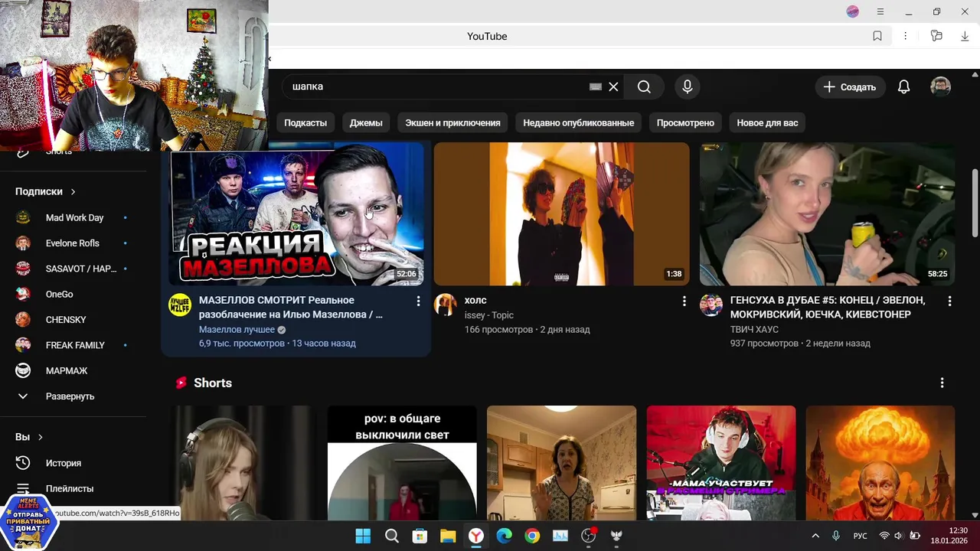Click the ТВИЧ ХАУС channel avatar

(x=711, y=304)
